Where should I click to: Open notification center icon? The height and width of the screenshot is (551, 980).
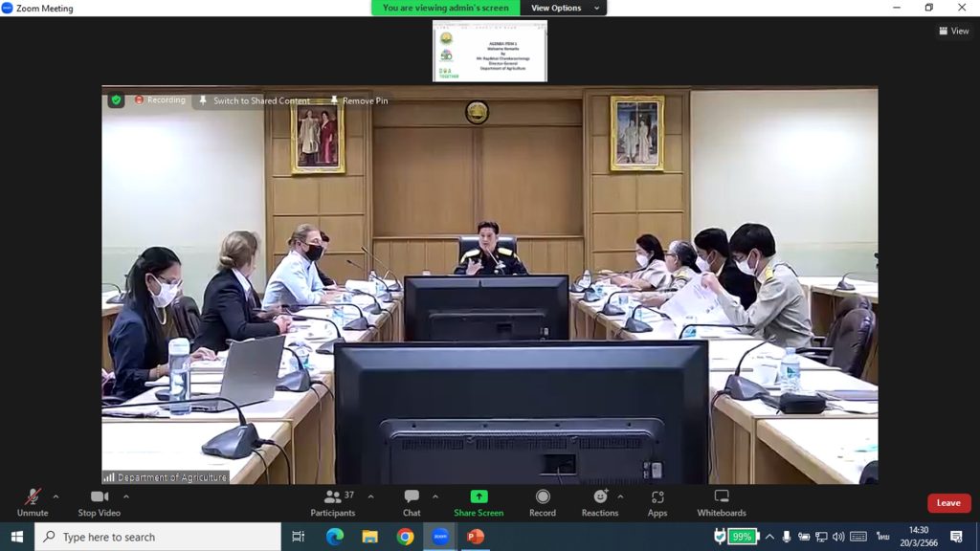956,537
